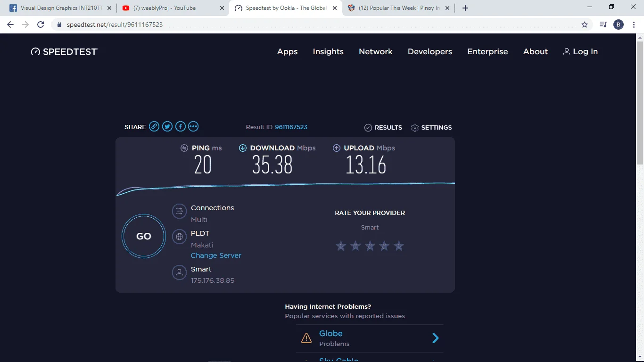
Task: Open the Result ID 9611167523 link
Action: tap(291, 127)
